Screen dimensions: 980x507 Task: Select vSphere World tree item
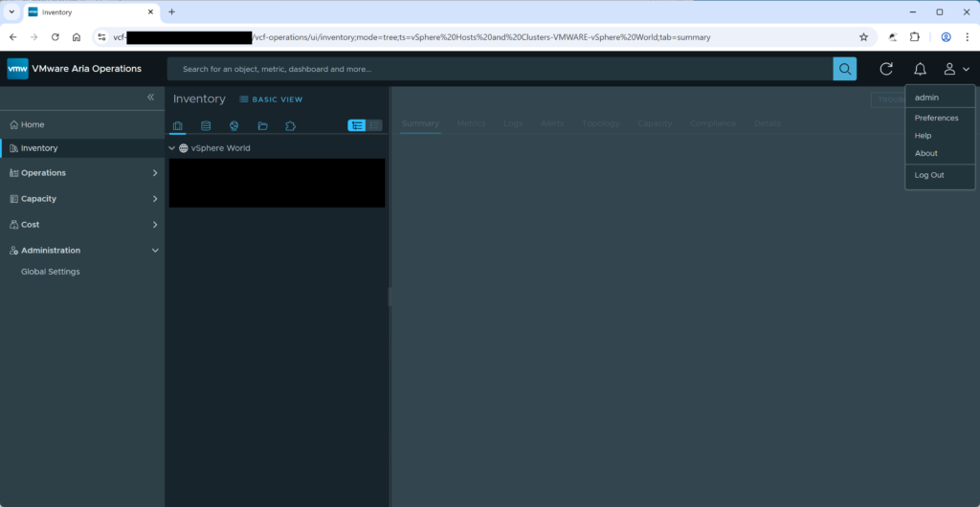221,148
